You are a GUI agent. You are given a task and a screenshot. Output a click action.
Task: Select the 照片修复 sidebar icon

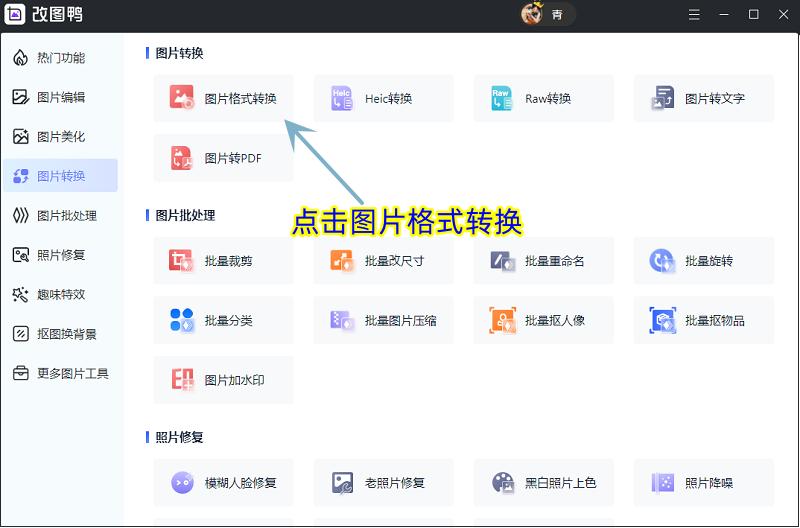(x=20, y=255)
